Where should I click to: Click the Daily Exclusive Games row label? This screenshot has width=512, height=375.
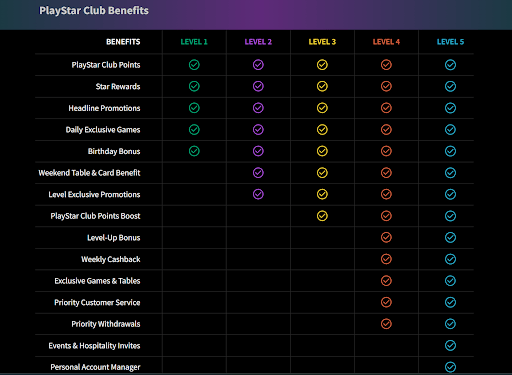(103, 130)
